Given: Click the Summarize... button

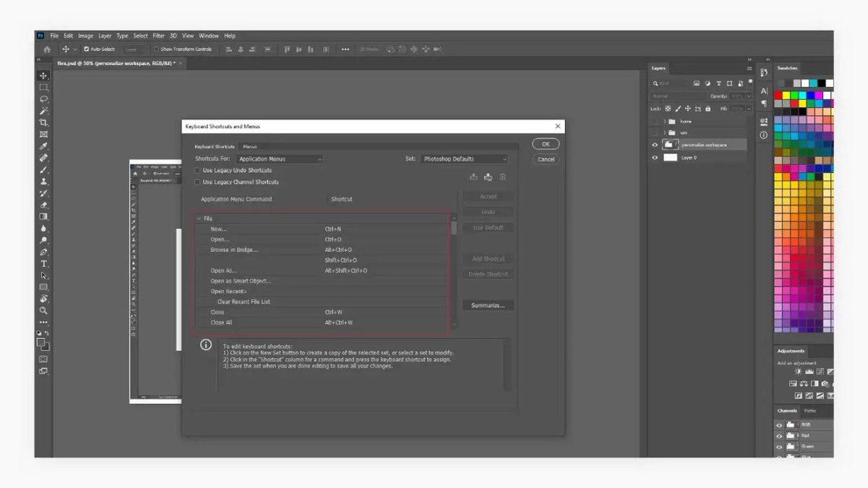Looking at the screenshot, I should click(x=488, y=306).
